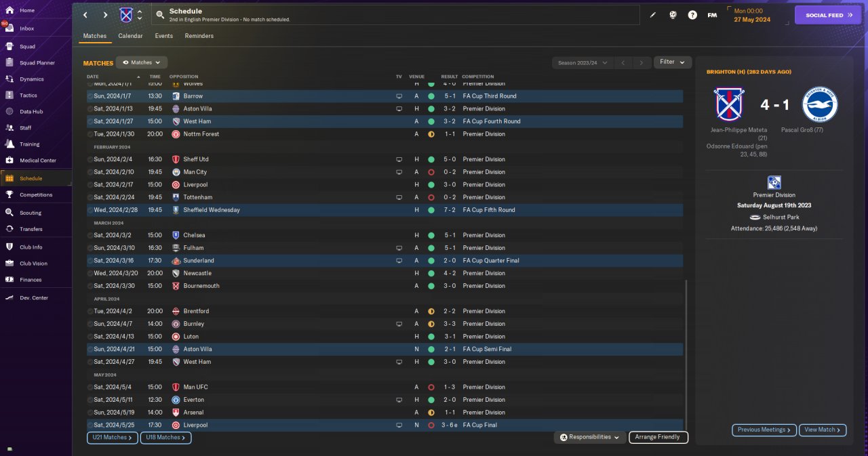Expand the U21 Matches button

[113, 438]
